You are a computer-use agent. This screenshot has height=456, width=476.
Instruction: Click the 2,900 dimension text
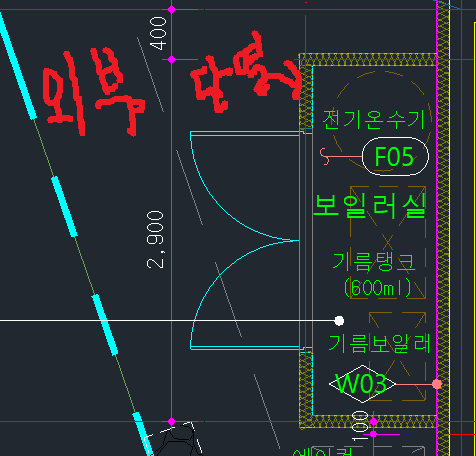point(155,239)
